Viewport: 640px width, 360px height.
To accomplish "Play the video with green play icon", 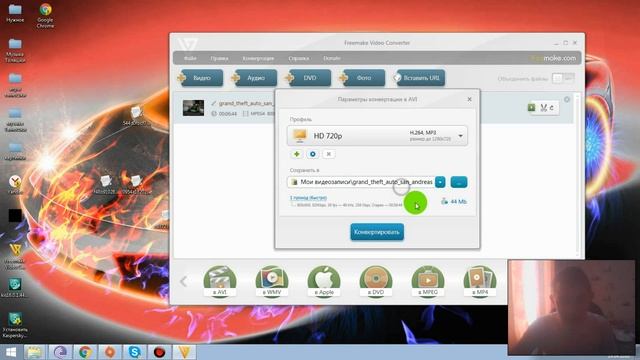I will pos(531,107).
